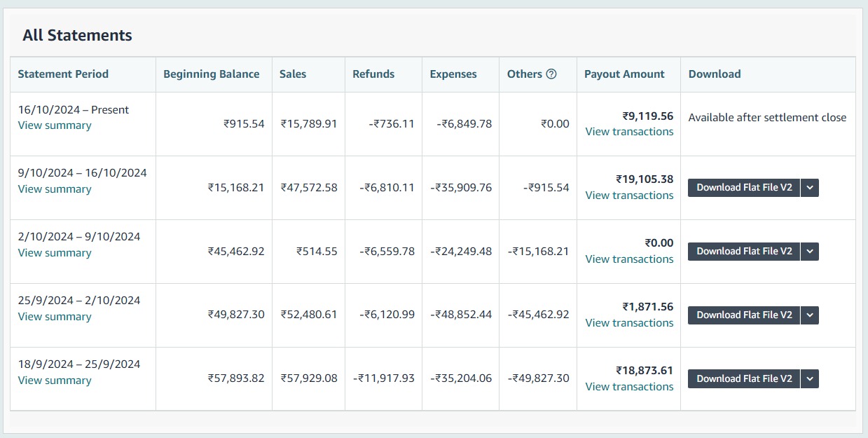Click the Expenses column header
Screen dimensions: 868x438
pos(453,74)
